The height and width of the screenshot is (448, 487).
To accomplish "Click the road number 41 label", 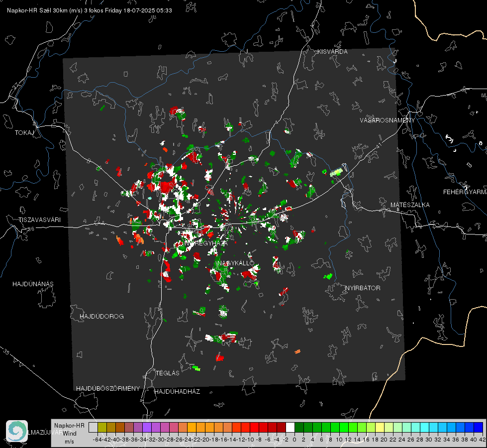I will pyautogui.click(x=379, y=145).
